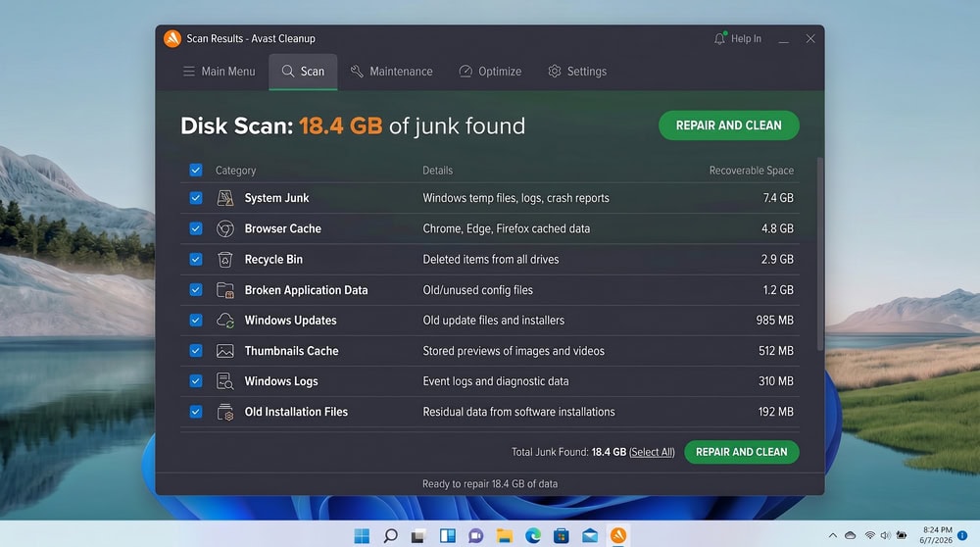Uncheck Windows Updates checkbox
This screenshot has height=547, width=980.
click(x=196, y=321)
